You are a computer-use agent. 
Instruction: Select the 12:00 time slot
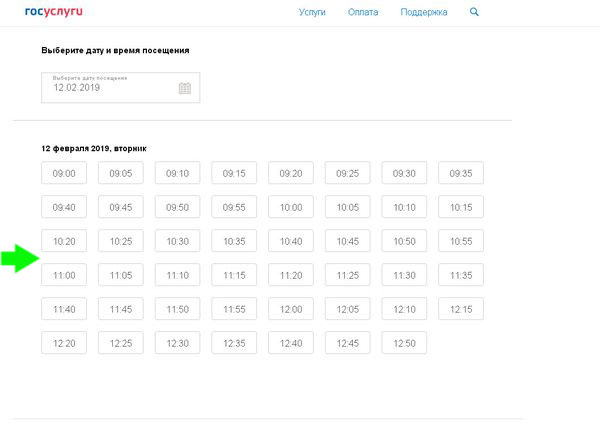click(x=291, y=309)
